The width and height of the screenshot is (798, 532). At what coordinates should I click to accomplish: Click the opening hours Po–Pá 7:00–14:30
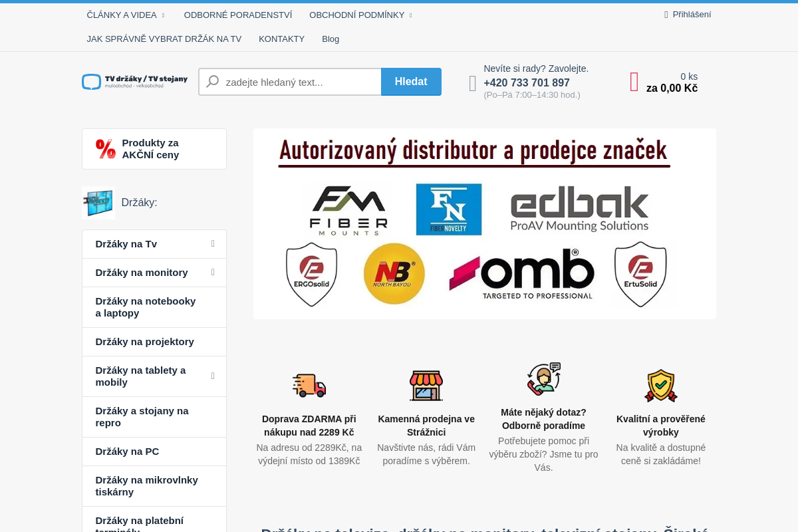click(532, 95)
